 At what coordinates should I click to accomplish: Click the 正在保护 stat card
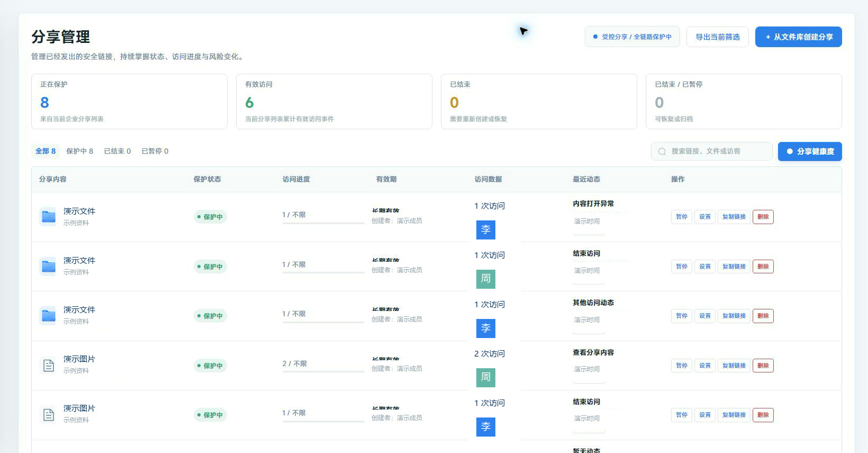129,101
